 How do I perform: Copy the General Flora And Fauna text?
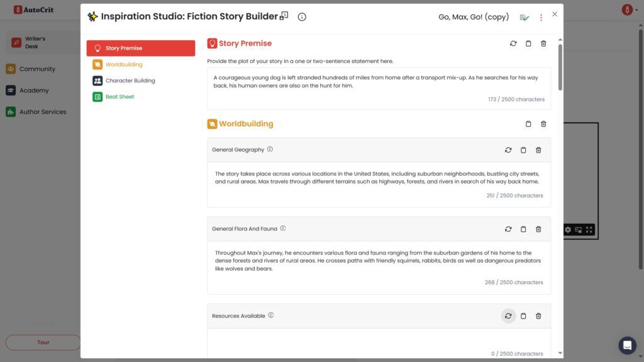(x=523, y=229)
